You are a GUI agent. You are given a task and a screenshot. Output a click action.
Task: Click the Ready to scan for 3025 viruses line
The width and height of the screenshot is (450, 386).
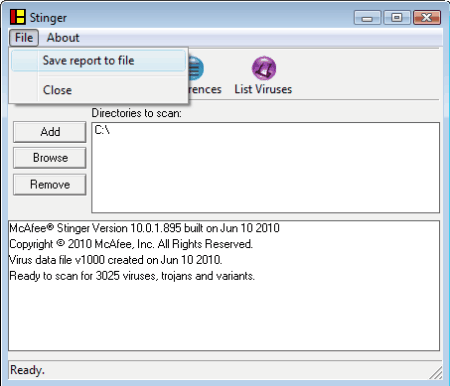132,276
